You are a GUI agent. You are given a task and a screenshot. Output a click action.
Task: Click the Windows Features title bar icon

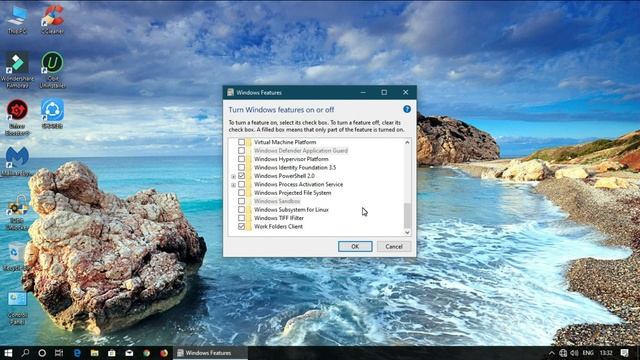tap(231, 92)
